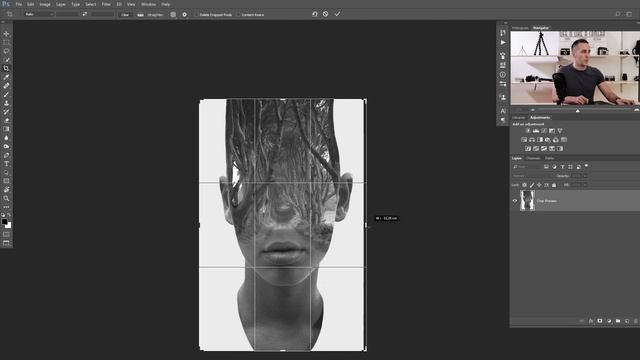Toggle Delete Cropped Pixels checkbox

pos(197,15)
